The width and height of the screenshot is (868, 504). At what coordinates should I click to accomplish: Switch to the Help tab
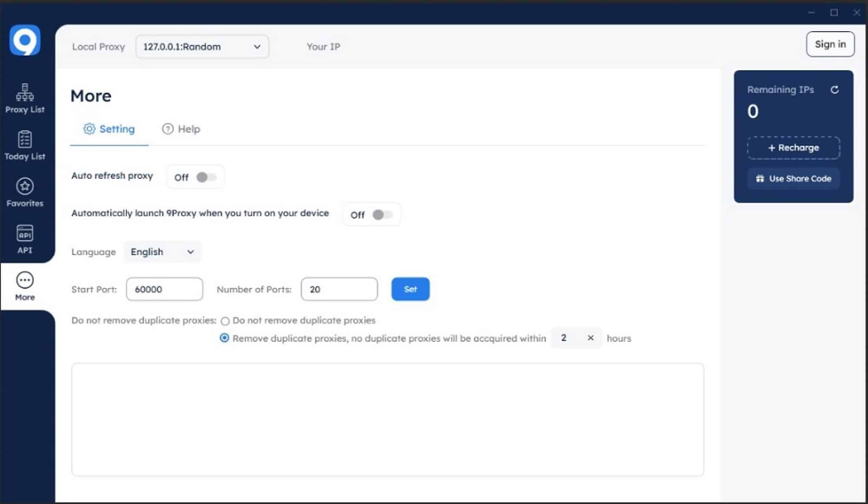pos(181,129)
